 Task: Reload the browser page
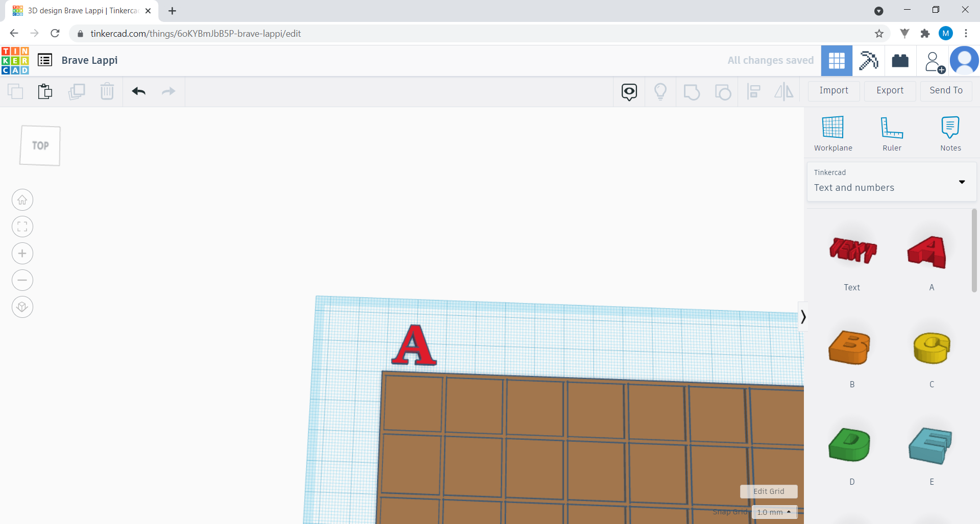[55, 33]
